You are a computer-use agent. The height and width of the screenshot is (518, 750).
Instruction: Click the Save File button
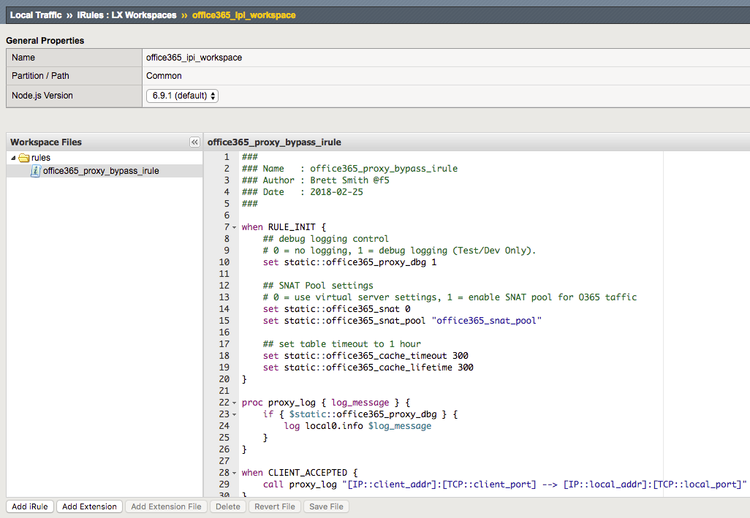(x=326, y=507)
